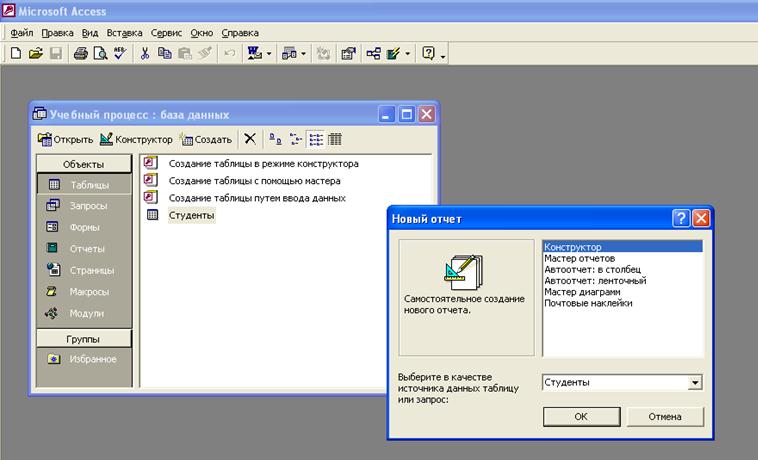Open the Сервис menu

pos(166,33)
